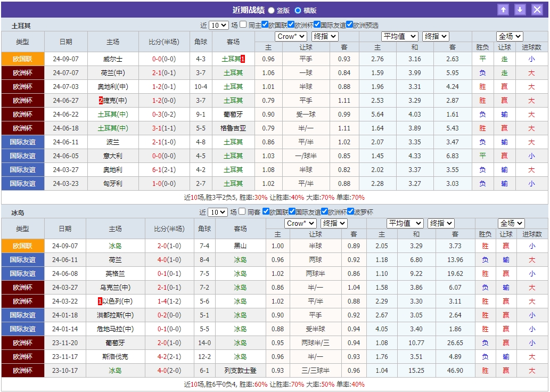Click the 威尔士 team link

pyautogui.click(x=113, y=60)
